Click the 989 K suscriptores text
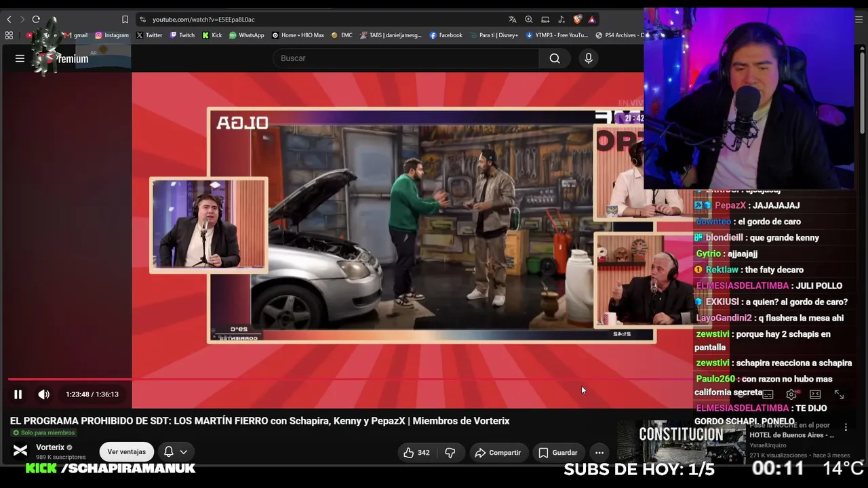868x488 pixels. (x=61, y=457)
